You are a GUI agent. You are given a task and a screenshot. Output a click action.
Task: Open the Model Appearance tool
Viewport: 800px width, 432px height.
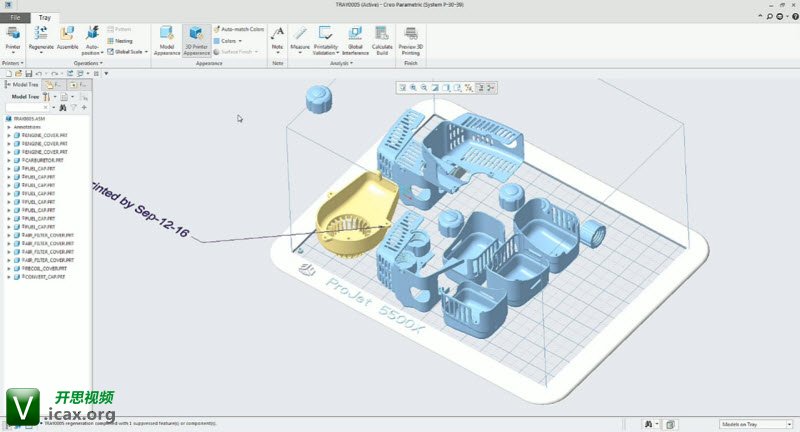(168, 38)
